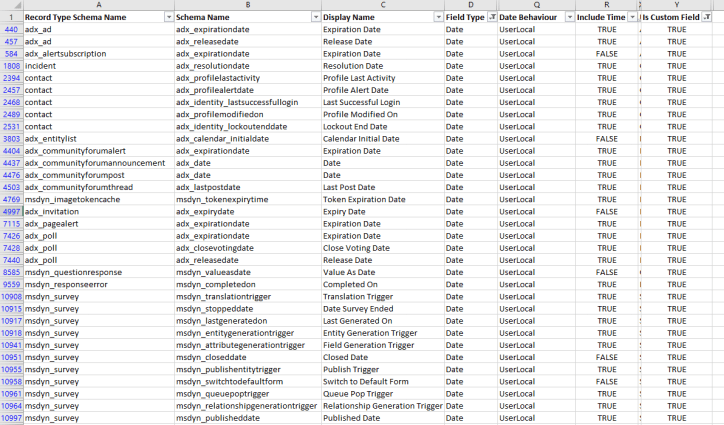Select row header 4997
This screenshot has height=425, width=724.
(x=11, y=212)
